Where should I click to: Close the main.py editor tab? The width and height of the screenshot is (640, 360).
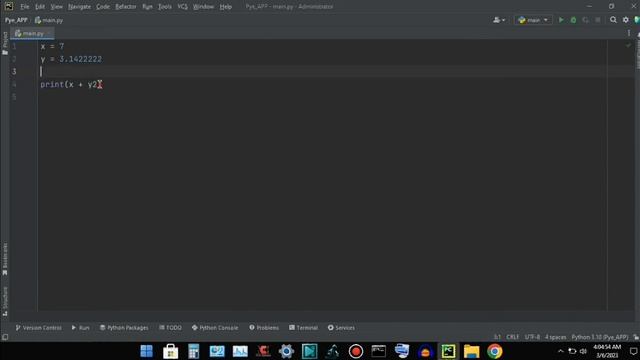(x=49, y=33)
